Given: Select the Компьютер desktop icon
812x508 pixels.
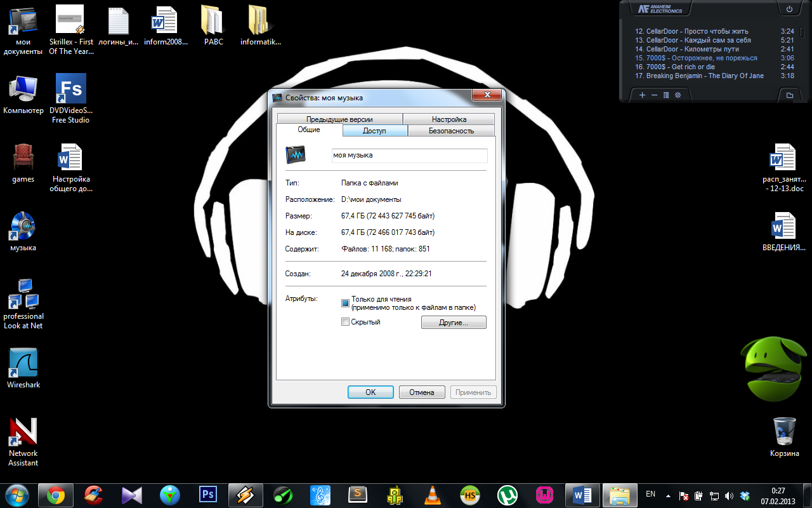Looking at the screenshot, I should click(23, 95).
